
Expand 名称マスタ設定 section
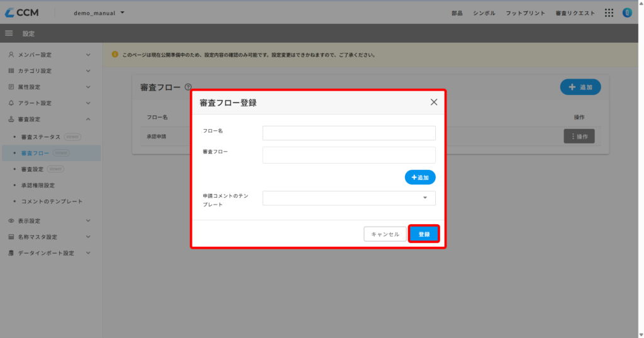point(88,237)
